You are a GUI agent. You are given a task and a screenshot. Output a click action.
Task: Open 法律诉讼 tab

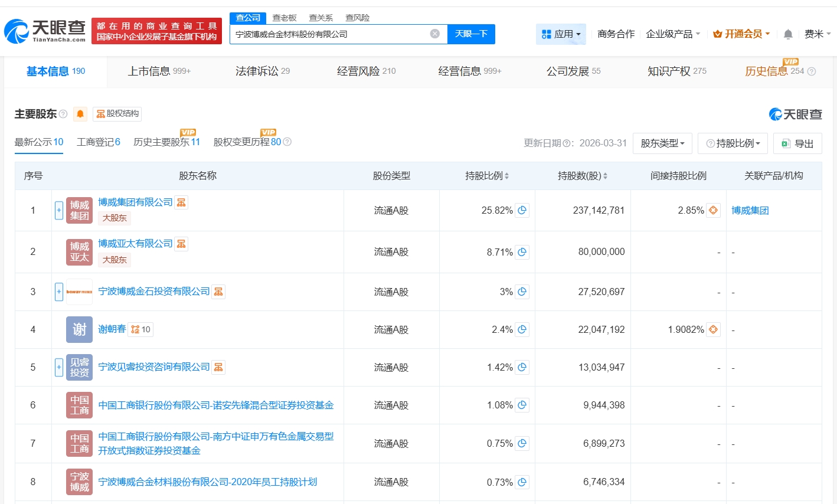pos(263,71)
